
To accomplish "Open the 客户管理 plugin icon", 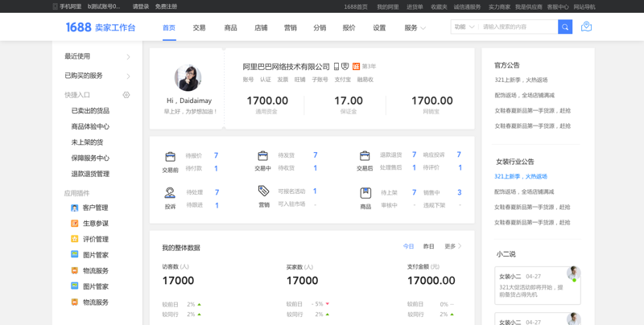I will click(x=74, y=208).
